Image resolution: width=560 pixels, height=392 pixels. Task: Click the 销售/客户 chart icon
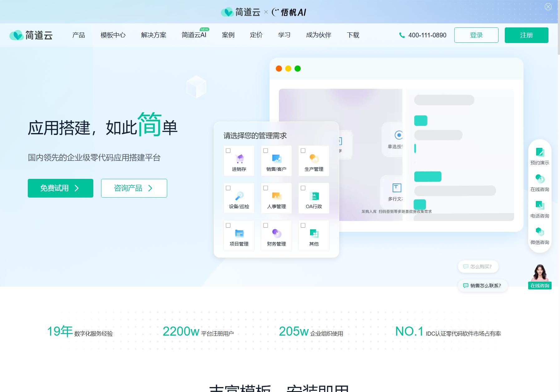[x=277, y=159]
